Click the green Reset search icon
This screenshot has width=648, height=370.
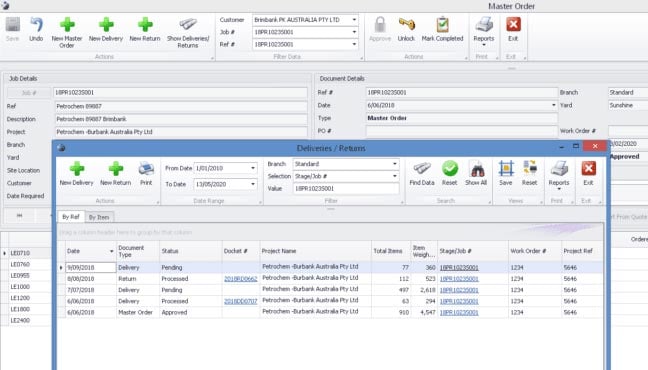click(x=450, y=169)
